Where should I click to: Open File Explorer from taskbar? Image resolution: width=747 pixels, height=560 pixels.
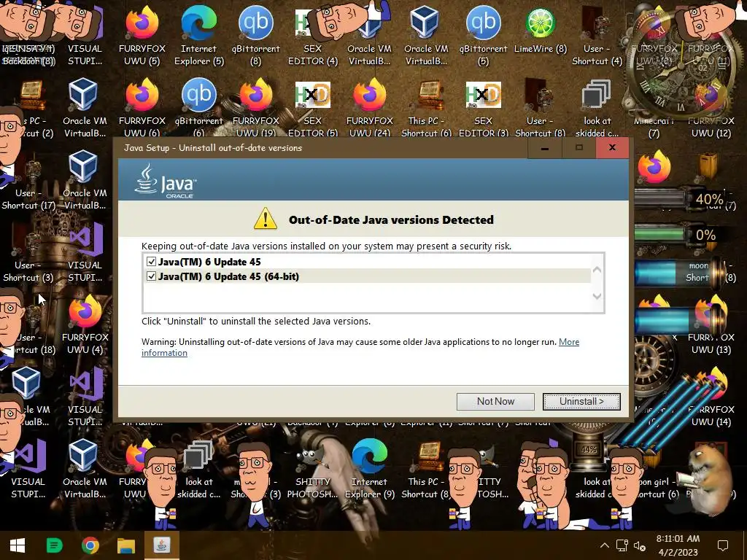[x=126, y=545]
